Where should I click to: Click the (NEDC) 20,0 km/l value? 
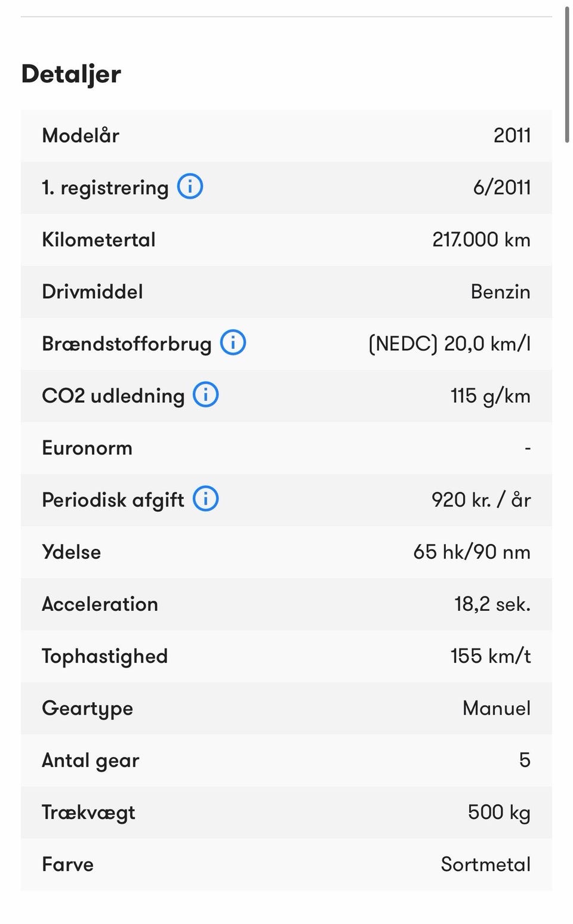[449, 344]
